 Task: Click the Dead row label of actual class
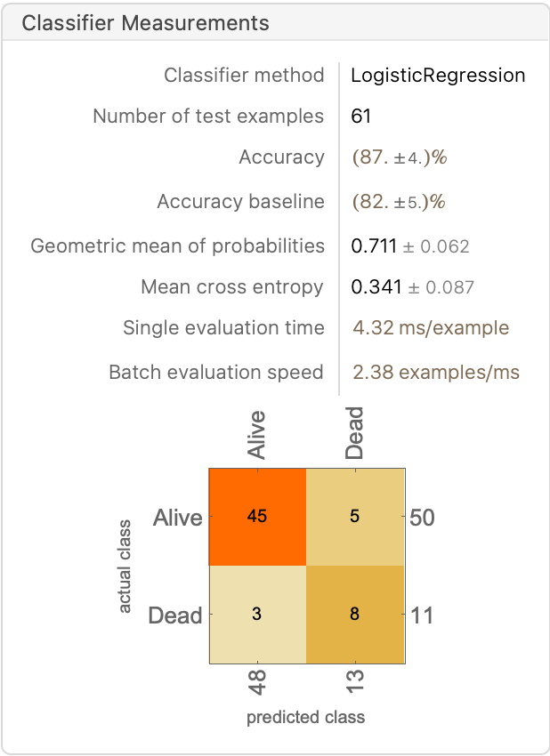coord(175,615)
